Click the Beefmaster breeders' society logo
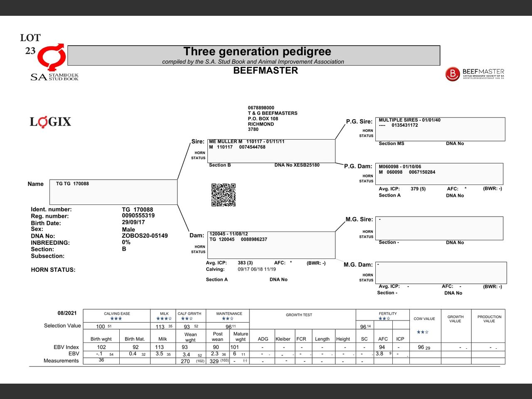The width and height of the screenshot is (532, 399). [475, 74]
